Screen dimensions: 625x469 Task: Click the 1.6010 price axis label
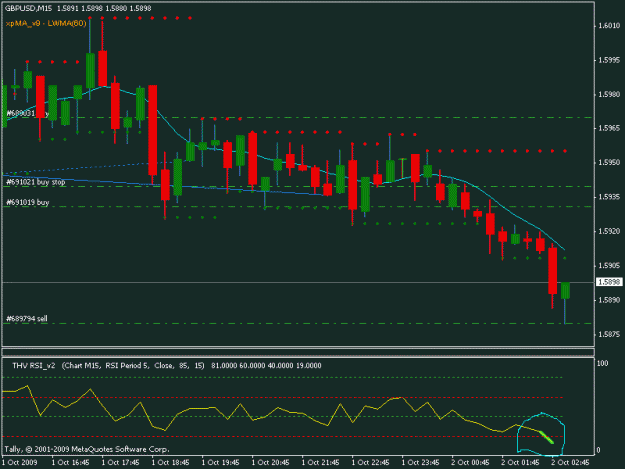(609, 26)
